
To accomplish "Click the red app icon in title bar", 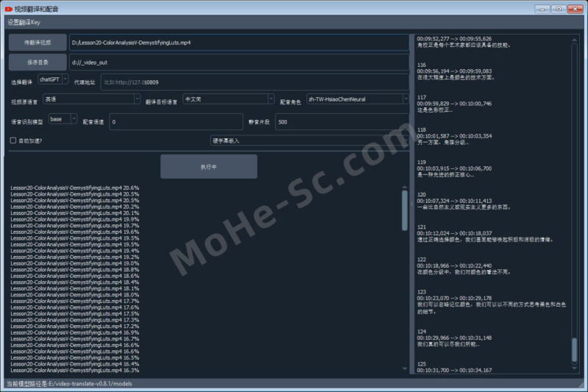I will point(8,8).
